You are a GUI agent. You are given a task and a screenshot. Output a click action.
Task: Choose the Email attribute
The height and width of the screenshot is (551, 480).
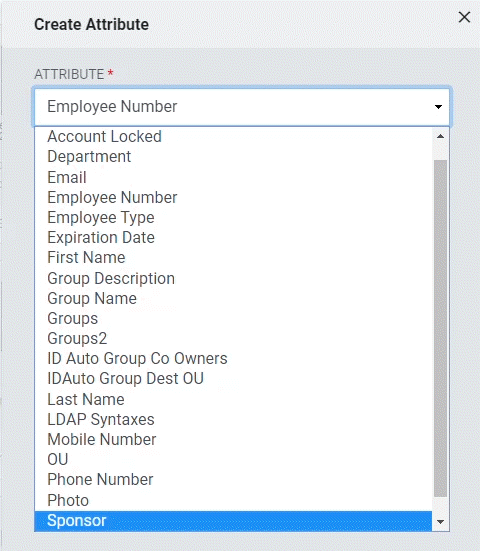pyautogui.click(x=233, y=177)
